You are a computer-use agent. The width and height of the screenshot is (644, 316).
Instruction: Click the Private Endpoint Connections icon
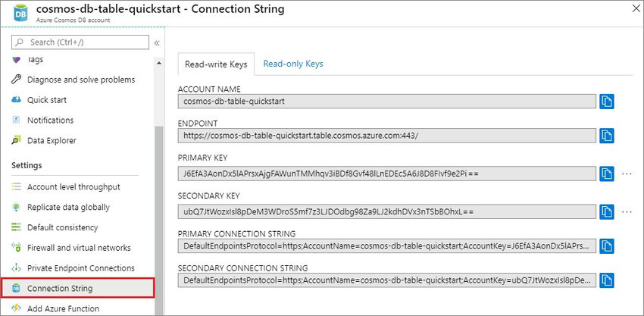[16, 268]
